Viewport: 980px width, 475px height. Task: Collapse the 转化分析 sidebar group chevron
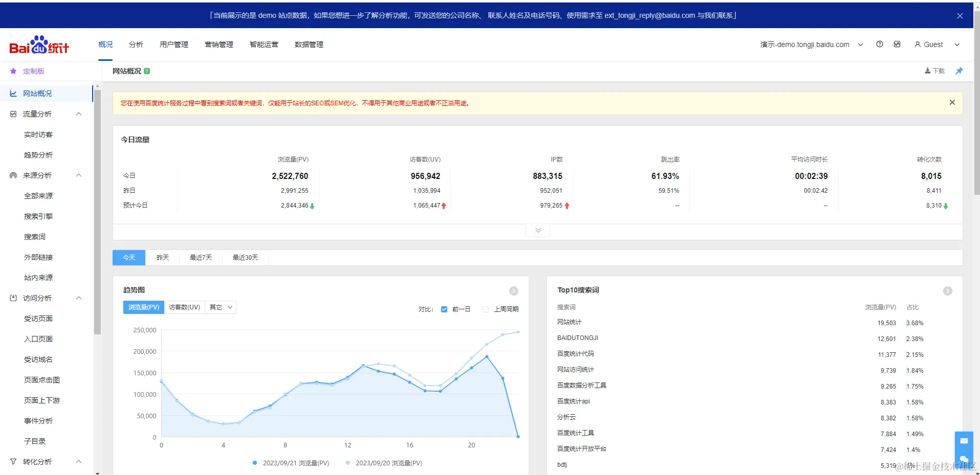pos(79,462)
